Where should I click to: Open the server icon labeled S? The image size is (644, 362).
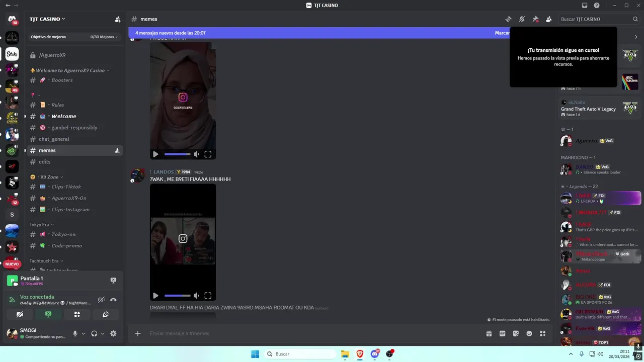[x=12, y=215]
